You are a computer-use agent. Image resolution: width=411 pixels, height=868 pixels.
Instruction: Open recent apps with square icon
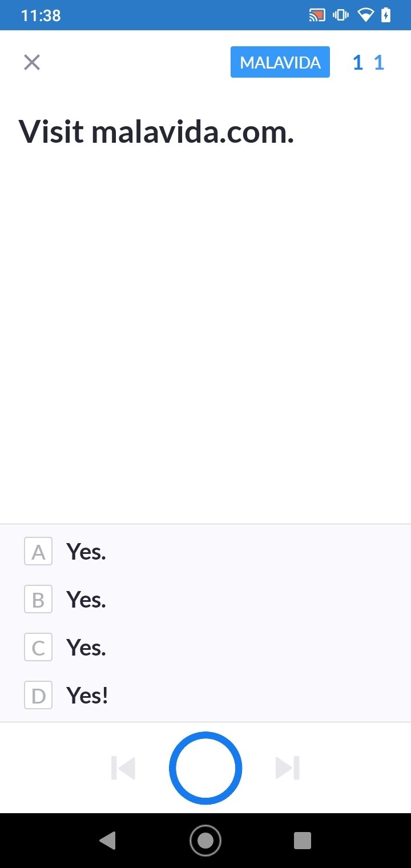303,840
